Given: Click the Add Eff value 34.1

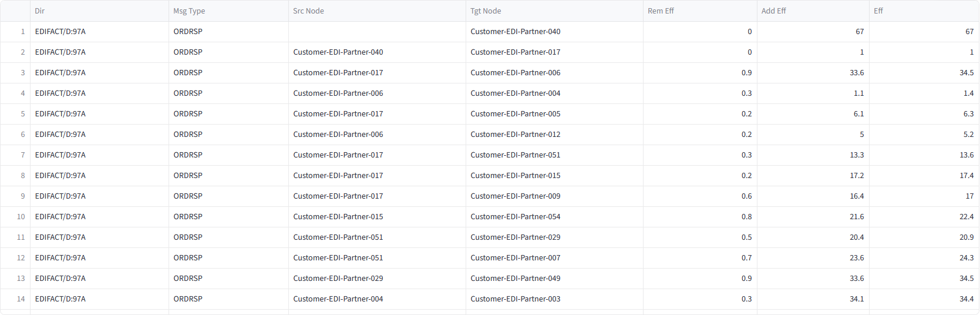Looking at the screenshot, I should tap(856, 299).
